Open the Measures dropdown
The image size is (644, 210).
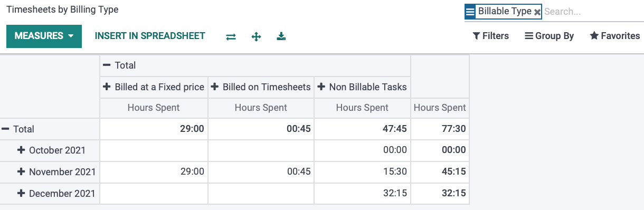tap(44, 36)
